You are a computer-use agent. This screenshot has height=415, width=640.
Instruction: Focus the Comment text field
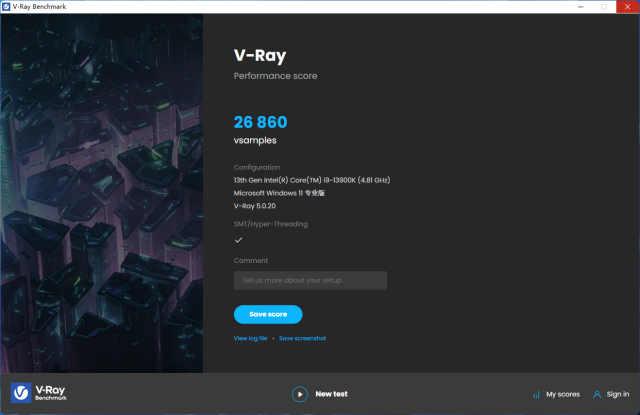310,280
